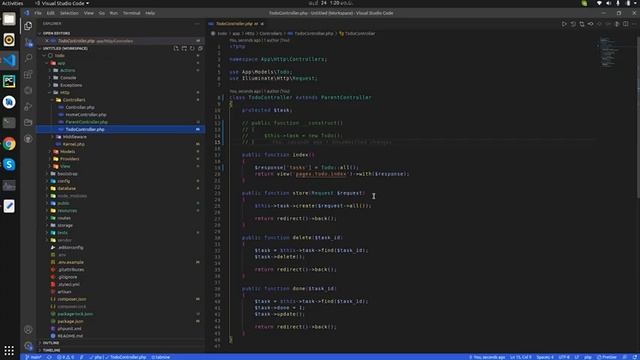This screenshot has width=640, height=360.
Task: Open Rhythmbox from the Ubuntu dock
Action: 9,40
